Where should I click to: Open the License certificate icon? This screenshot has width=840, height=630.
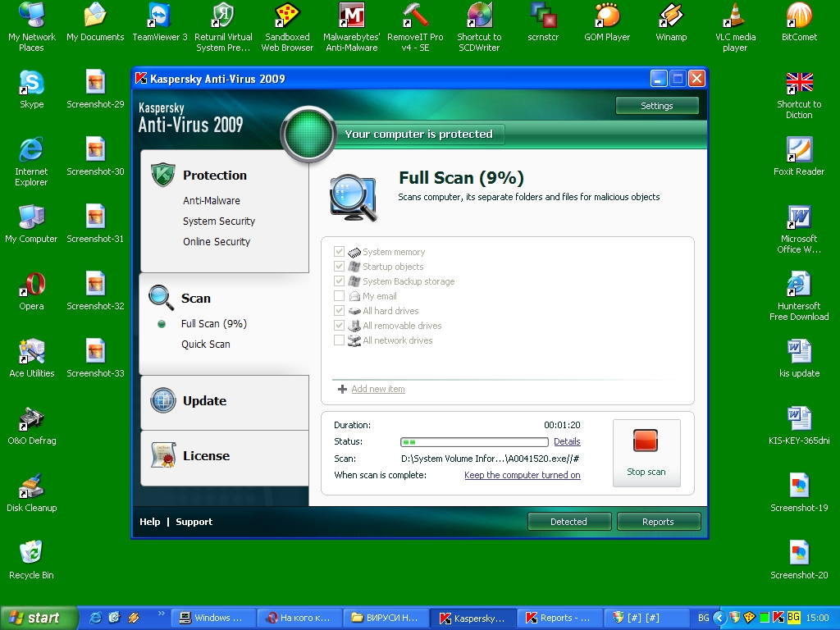[x=163, y=455]
